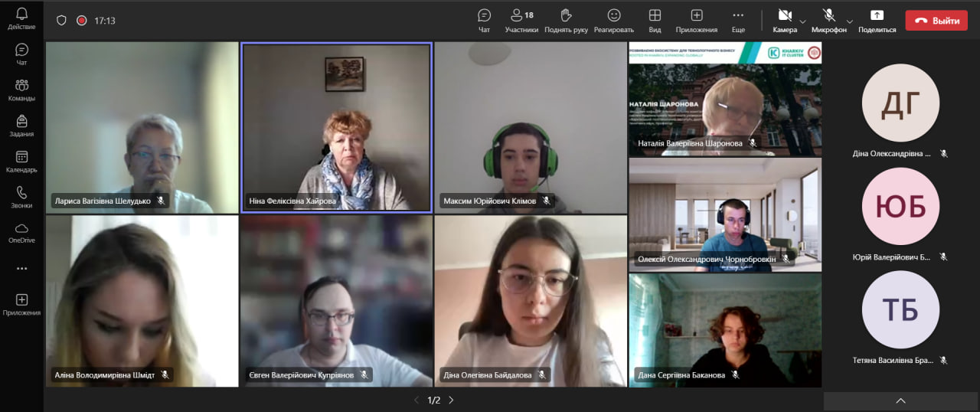Open the Activity feed in sidebar
Screen dimensions: 980x412
click(21, 19)
